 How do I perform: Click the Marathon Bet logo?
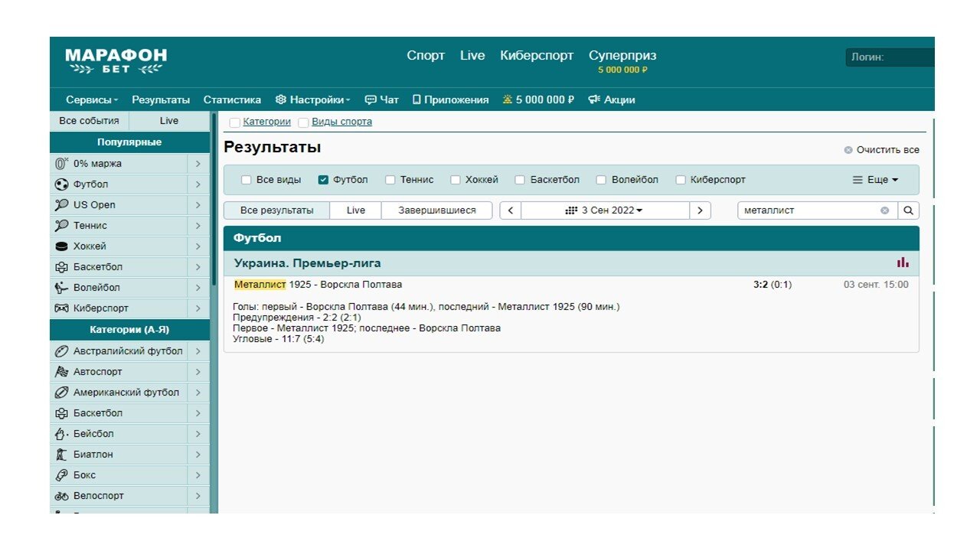pyautogui.click(x=116, y=62)
